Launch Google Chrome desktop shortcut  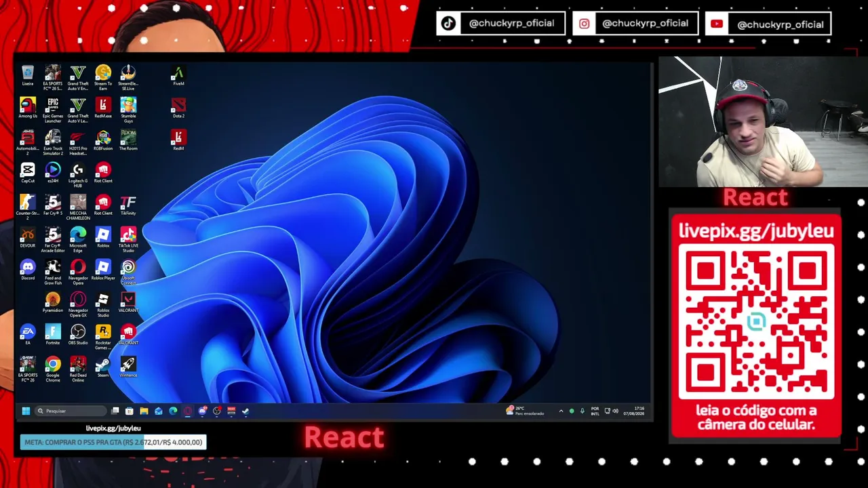53,371
